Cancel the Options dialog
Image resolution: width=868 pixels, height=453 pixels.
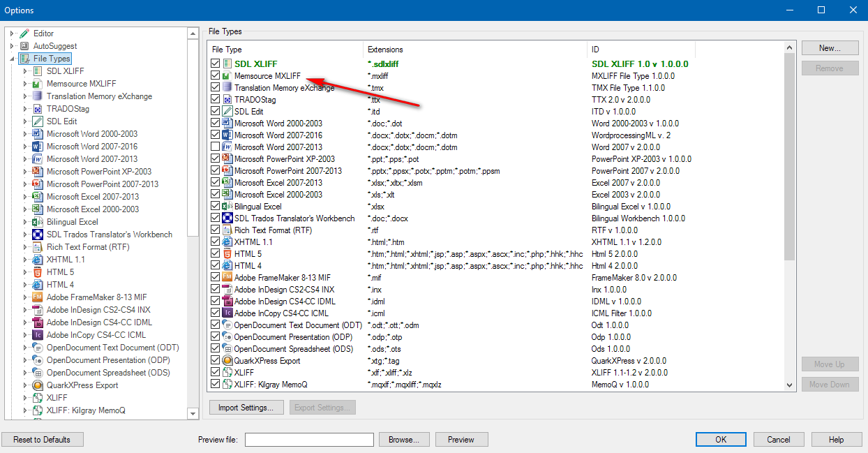click(779, 440)
